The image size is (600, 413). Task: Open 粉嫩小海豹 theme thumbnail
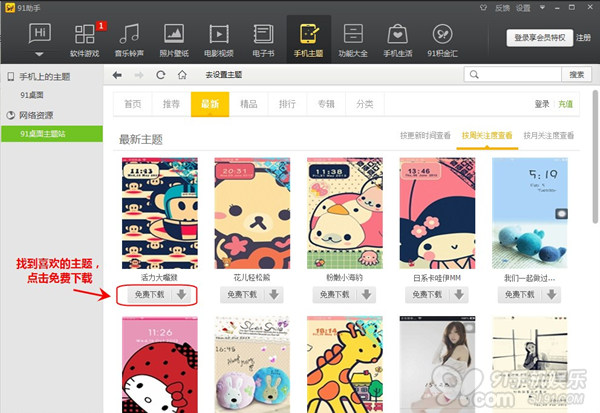[x=345, y=213]
